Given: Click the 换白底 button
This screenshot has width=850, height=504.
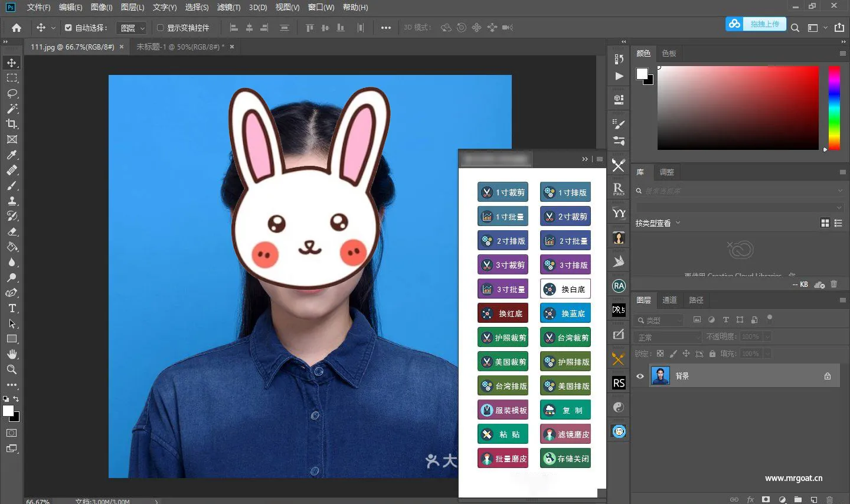Looking at the screenshot, I should point(565,289).
